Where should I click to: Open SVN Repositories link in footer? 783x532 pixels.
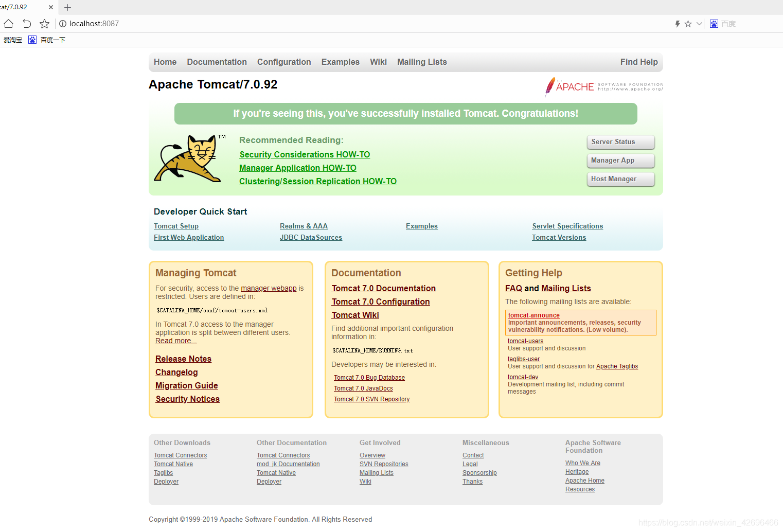click(384, 464)
